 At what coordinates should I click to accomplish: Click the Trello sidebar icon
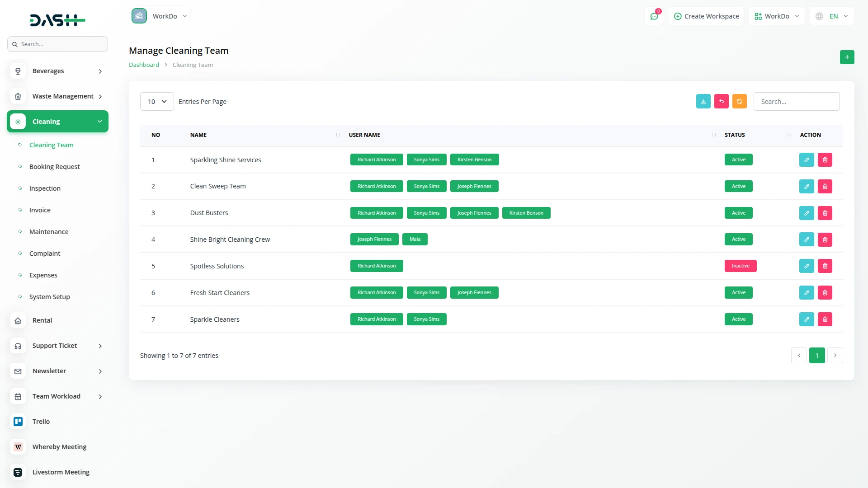click(18, 422)
